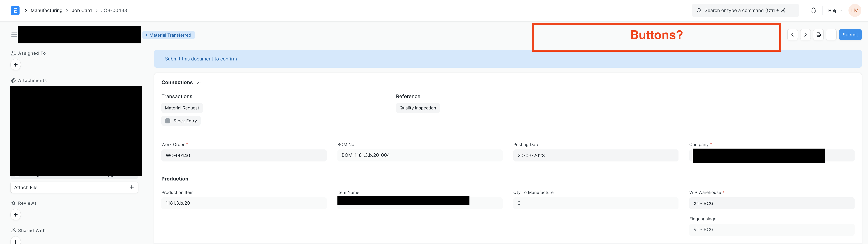868x244 pixels.
Task: Open the Job Card breadcrumb link
Action: 81,10
